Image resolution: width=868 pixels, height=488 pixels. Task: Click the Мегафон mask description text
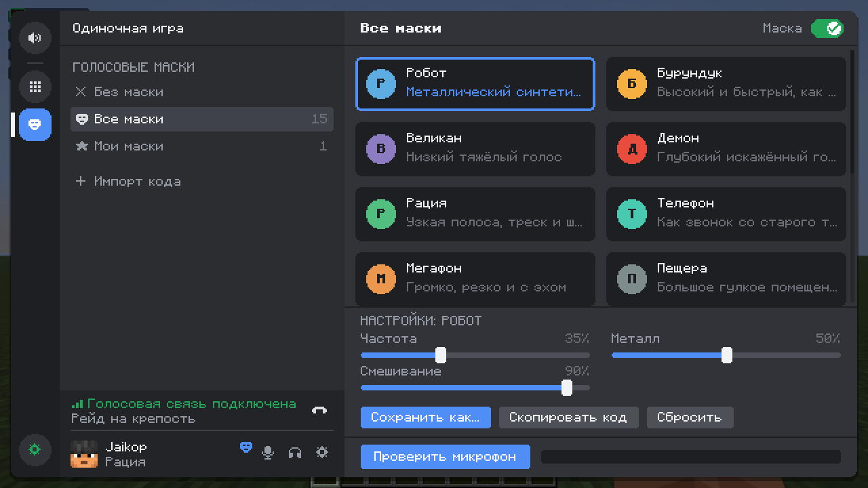point(486,287)
